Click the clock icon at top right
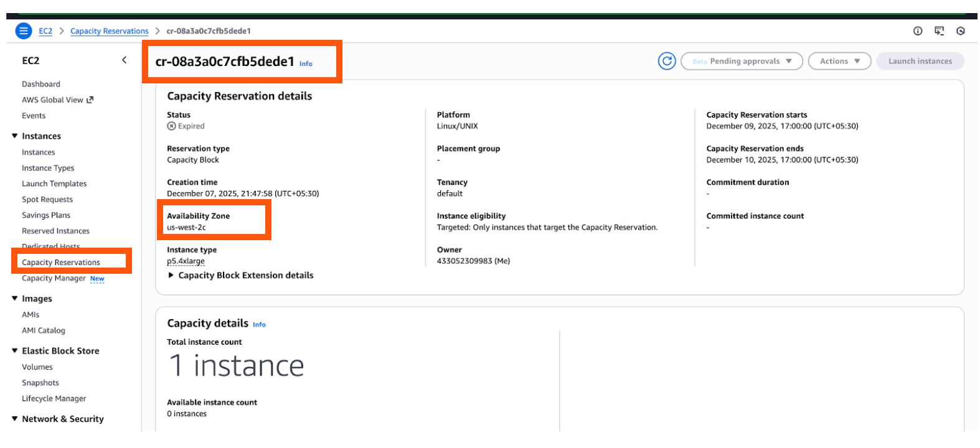 point(961,31)
